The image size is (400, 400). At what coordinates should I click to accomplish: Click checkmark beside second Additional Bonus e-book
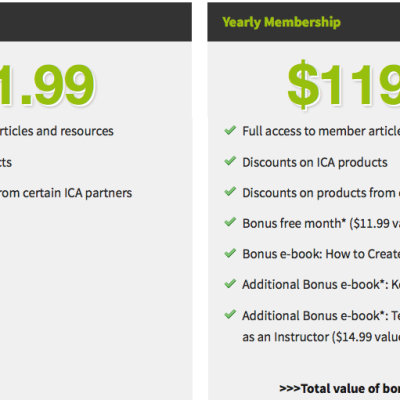click(230, 314)
